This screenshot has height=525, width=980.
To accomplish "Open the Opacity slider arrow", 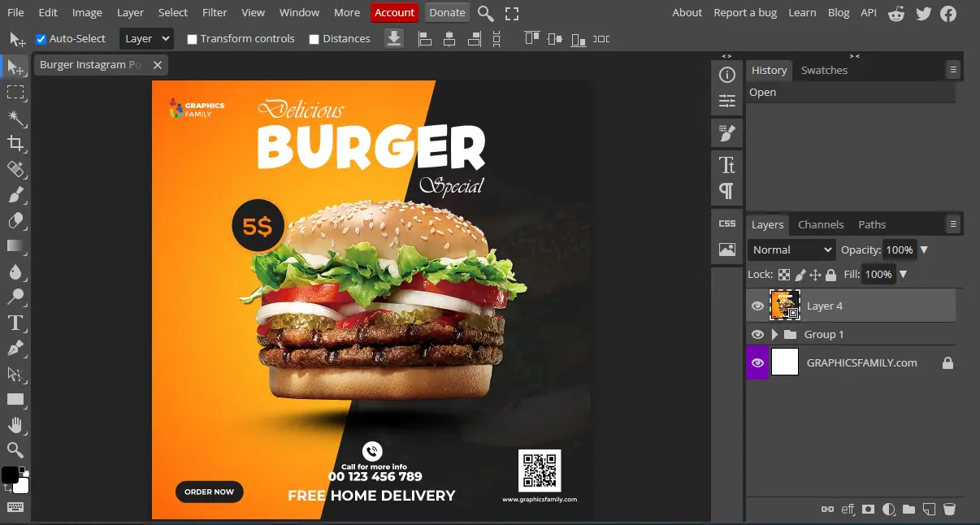I will pyautogui.click(x=924, y=249).
